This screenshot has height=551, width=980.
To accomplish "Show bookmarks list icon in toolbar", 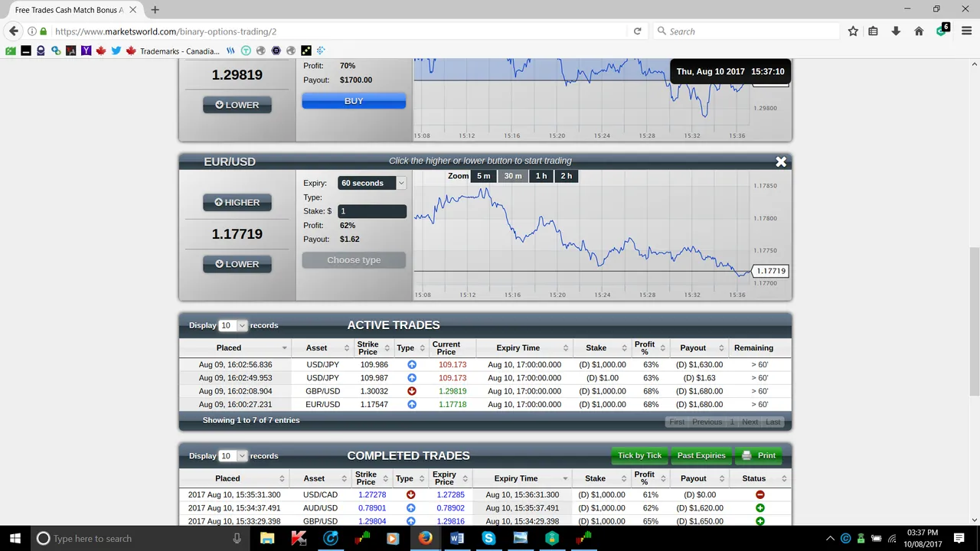I will point(874,31).
